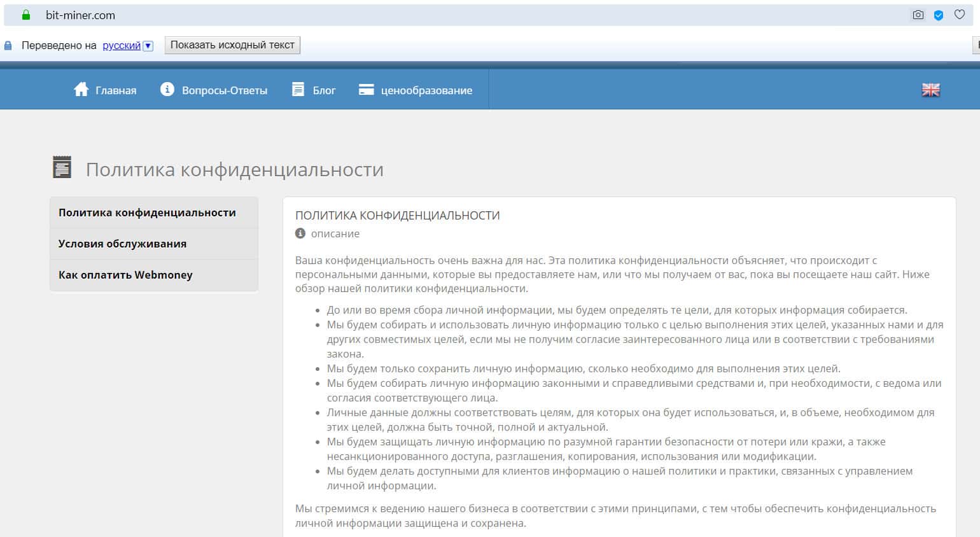Click the paragraph starting Ваша конфиденциальность очень важна

pyautogui.click(x=612, y=274)
